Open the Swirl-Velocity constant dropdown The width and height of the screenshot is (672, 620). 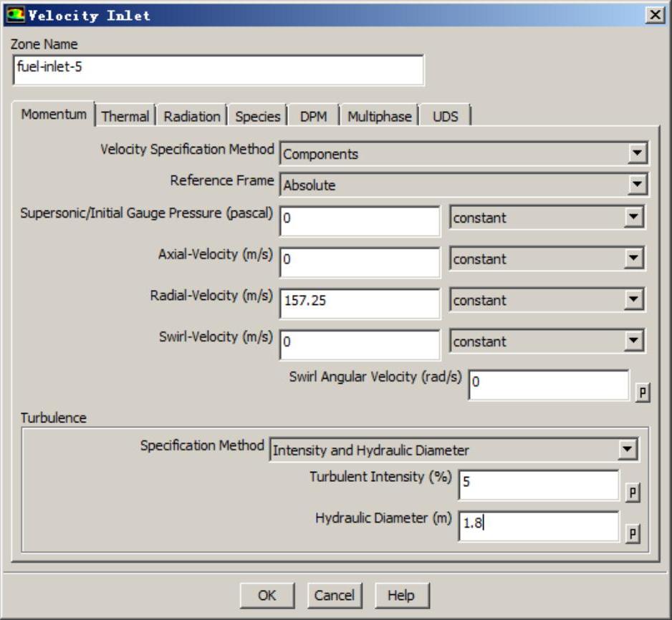633,342
